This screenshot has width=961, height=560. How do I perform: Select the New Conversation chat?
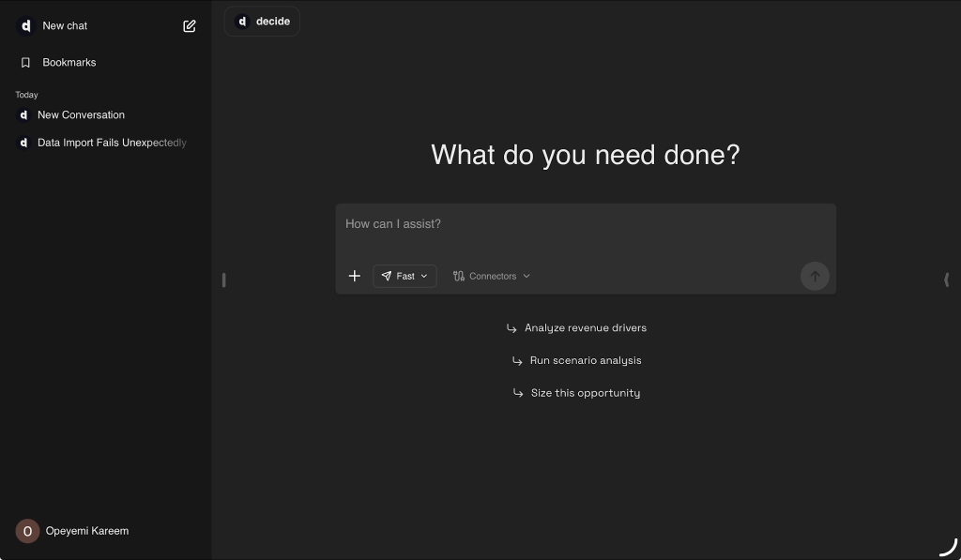(81, 114)
